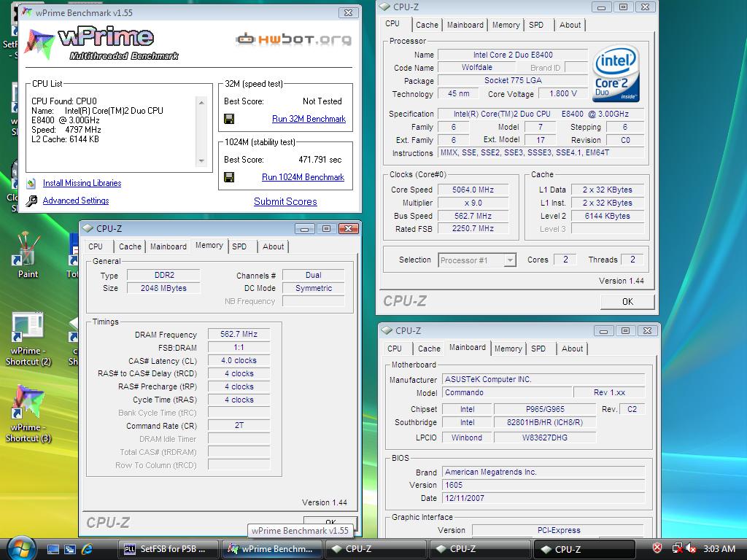Click the floppy save icon beside 32M benchmark
The image size is (747, 560).
(x=229, y=119)
